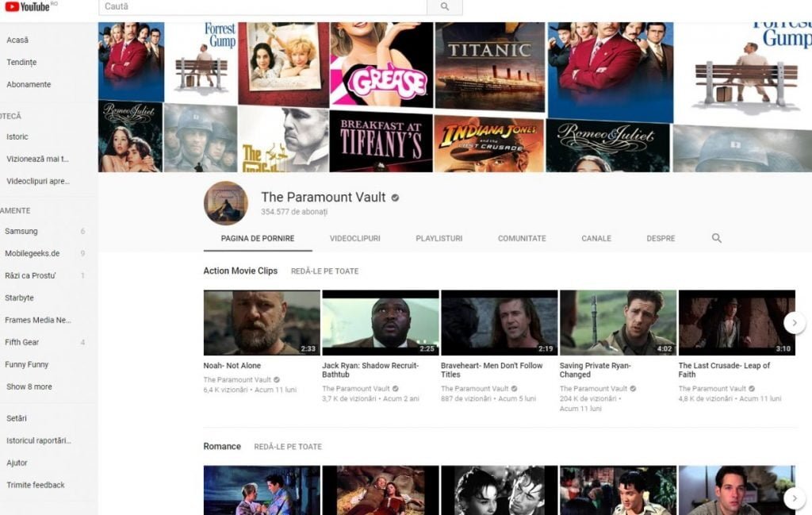Select the Pagina de pornire tab
Image resolution: width=812 pixels, height=515 pixels.
tap(258, 238)
